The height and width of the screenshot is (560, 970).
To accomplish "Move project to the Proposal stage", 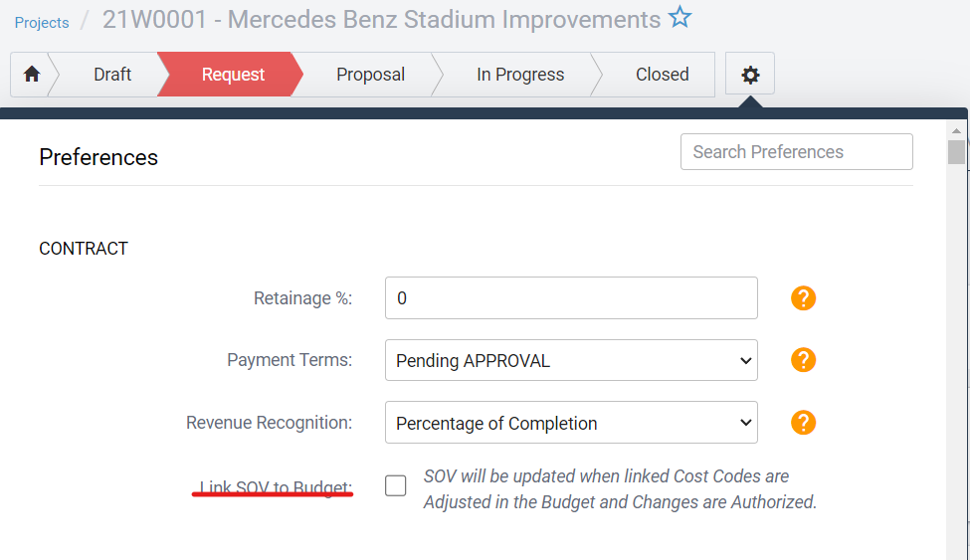I will pyautogui.click(x=370, y=75).
